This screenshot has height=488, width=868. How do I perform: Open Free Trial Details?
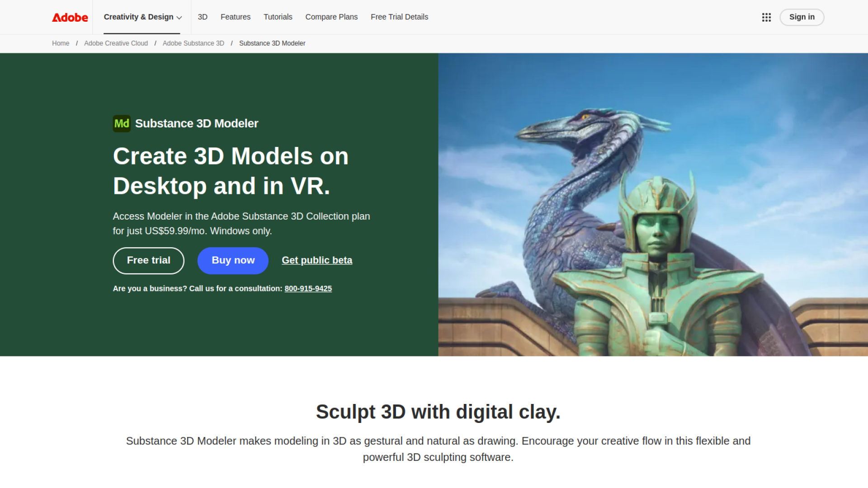coord(399,17)
